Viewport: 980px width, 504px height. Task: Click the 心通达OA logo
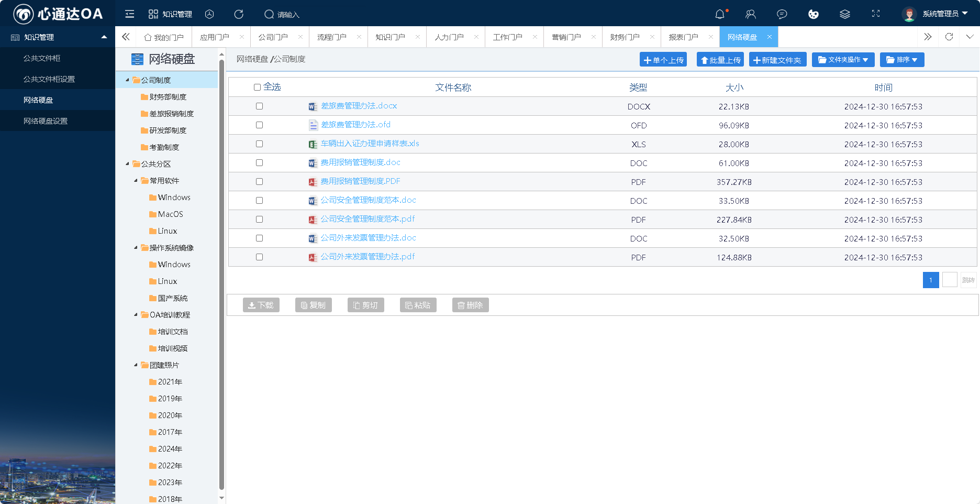(58, 14)
